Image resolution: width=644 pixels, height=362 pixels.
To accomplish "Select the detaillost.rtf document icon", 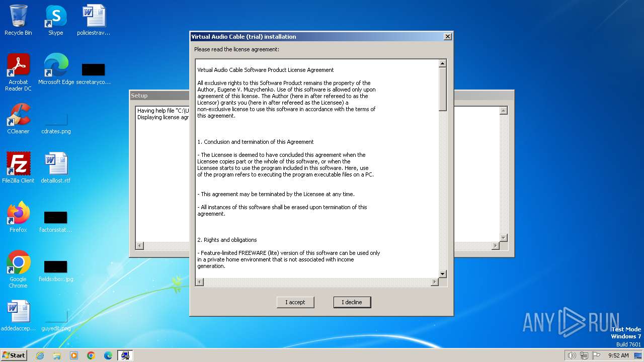I will [x=56, y=167].
